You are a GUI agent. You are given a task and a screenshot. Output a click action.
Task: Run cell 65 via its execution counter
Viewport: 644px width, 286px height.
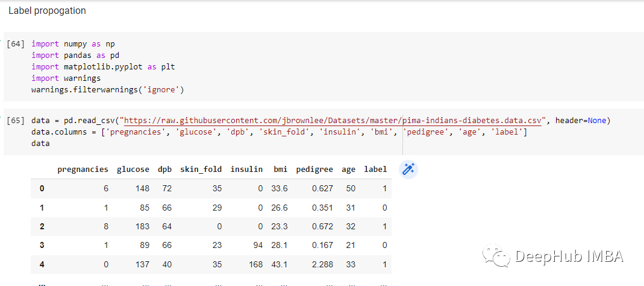(16, 121)
